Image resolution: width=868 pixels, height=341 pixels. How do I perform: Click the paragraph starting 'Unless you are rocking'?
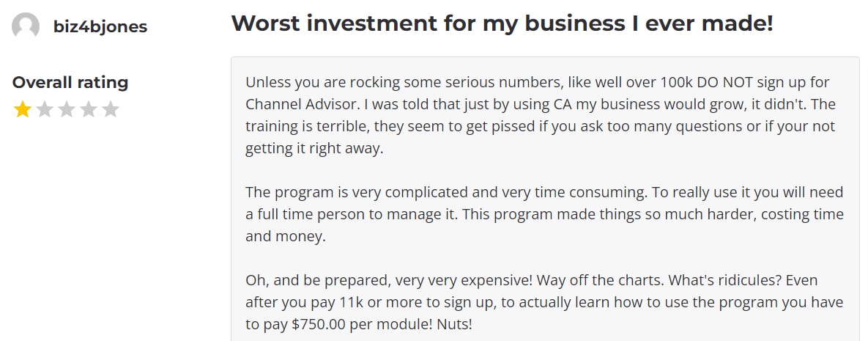[541, 116]
